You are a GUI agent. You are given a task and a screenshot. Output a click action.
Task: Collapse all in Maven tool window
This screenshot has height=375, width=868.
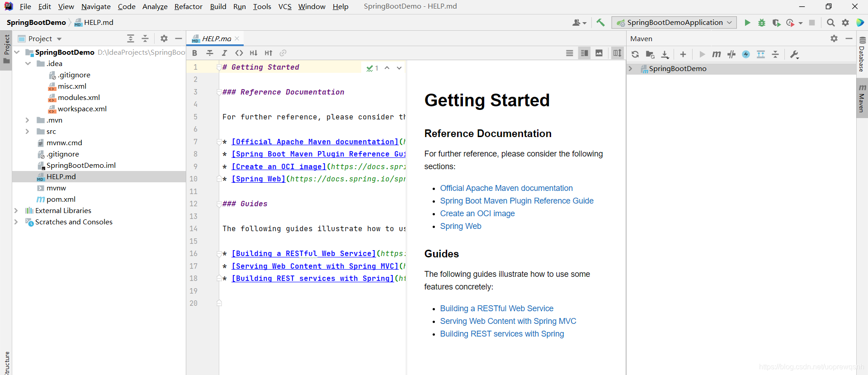pyautogui.click(x=775, y=54)
